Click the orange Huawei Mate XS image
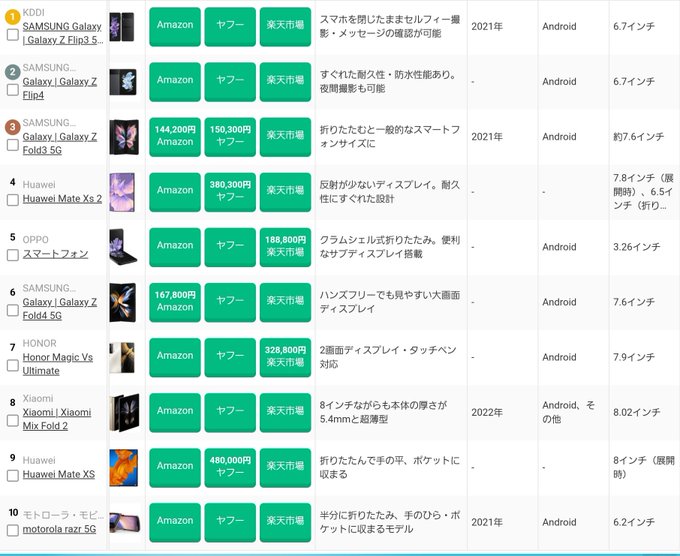680x556 pixels. [124, 468]
